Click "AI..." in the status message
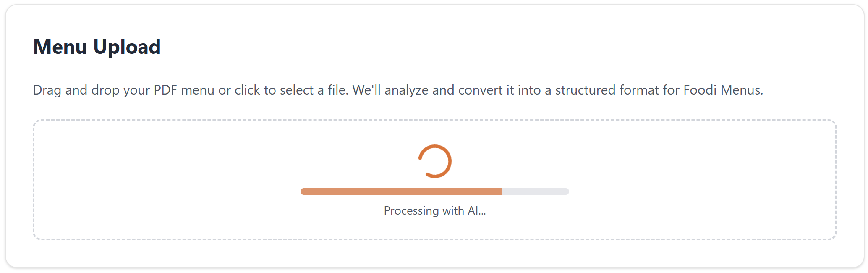The image size is (868, 273). click(477, 210)
